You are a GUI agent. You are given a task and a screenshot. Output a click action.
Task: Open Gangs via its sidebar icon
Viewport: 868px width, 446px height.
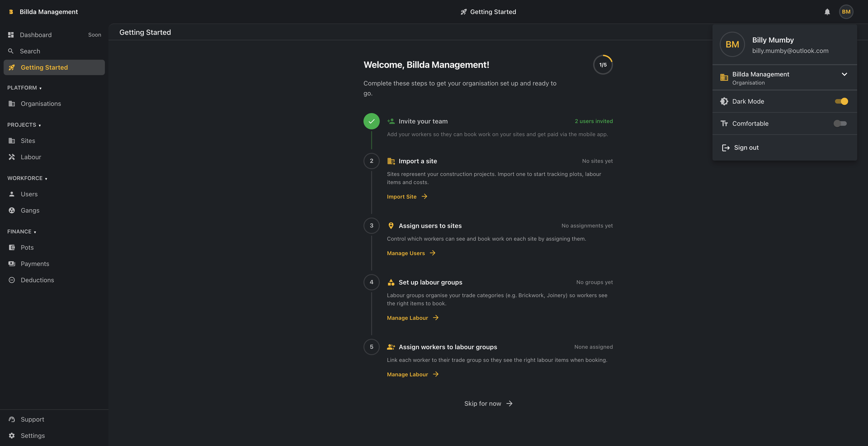(x=12, y=210)
